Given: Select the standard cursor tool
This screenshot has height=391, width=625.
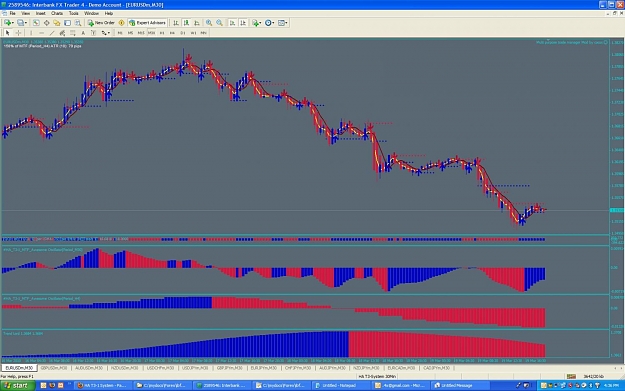Looking at the screenshot, I should coord(7,33).
